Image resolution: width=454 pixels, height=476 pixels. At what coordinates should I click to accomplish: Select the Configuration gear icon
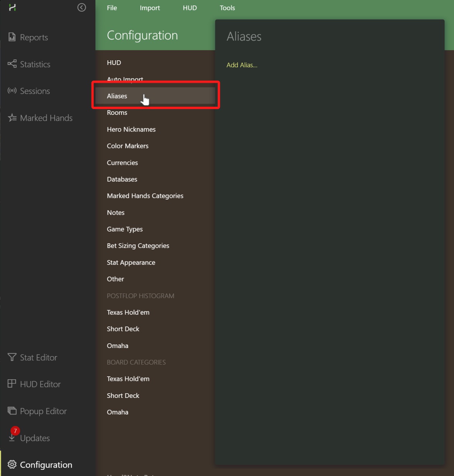tap(12, 464)
